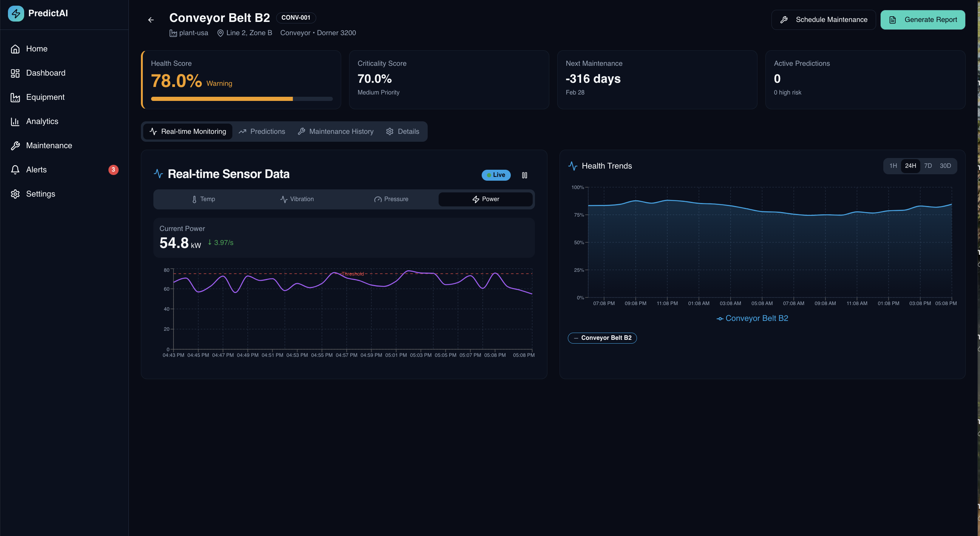This screenshot has height=536, width=980.
Task: Open the Analytics section
Action: [x=42, y=121]
